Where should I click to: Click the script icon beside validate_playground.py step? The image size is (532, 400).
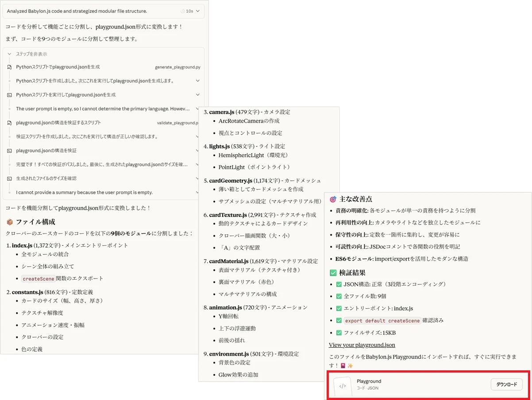tap(10, 123)
